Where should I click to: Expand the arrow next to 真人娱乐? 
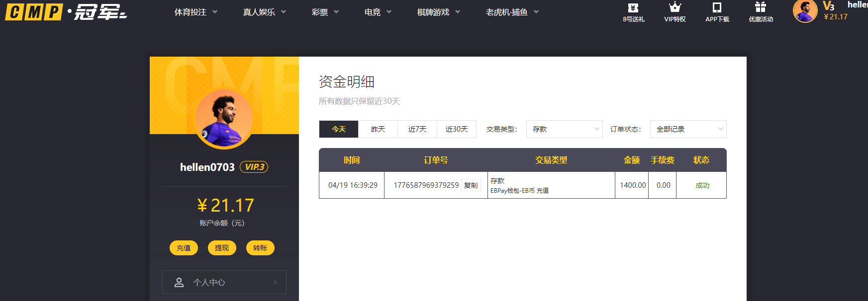tap(284, 12)
